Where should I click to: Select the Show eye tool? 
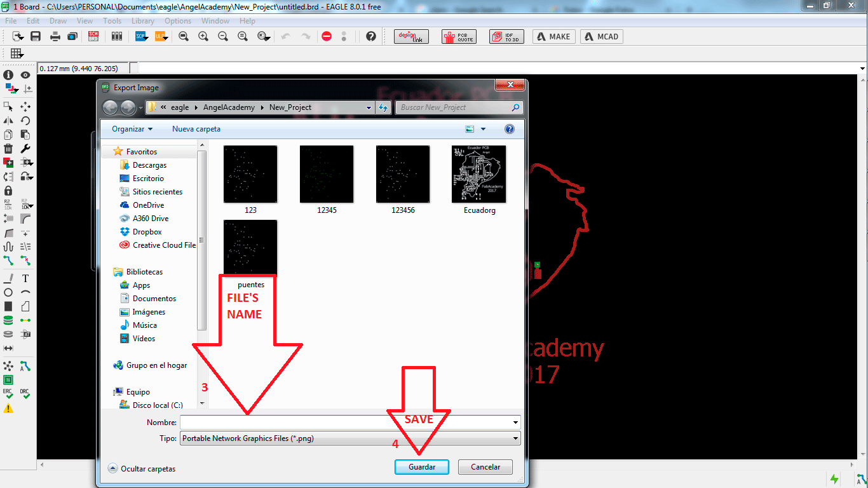(25, 75)
